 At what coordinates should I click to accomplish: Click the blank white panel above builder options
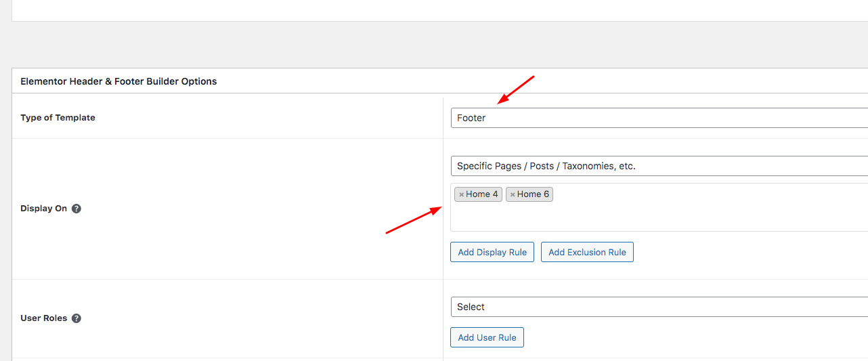[x=440, y=9]
